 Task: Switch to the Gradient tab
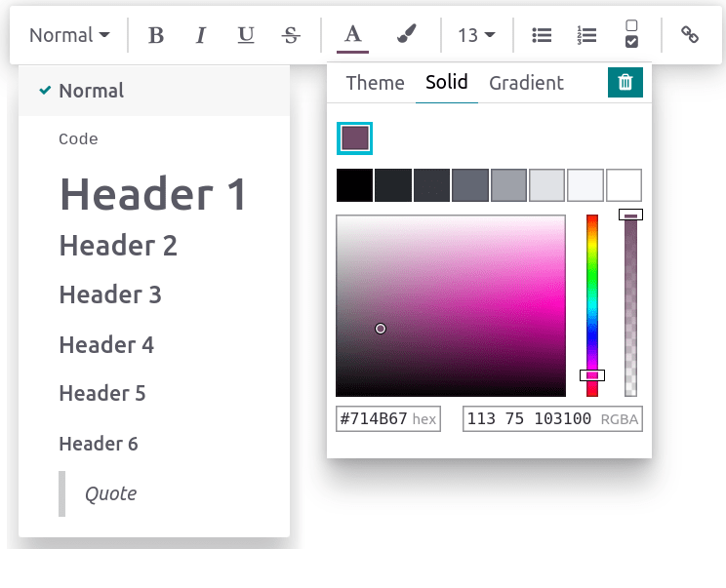point(526,83)
